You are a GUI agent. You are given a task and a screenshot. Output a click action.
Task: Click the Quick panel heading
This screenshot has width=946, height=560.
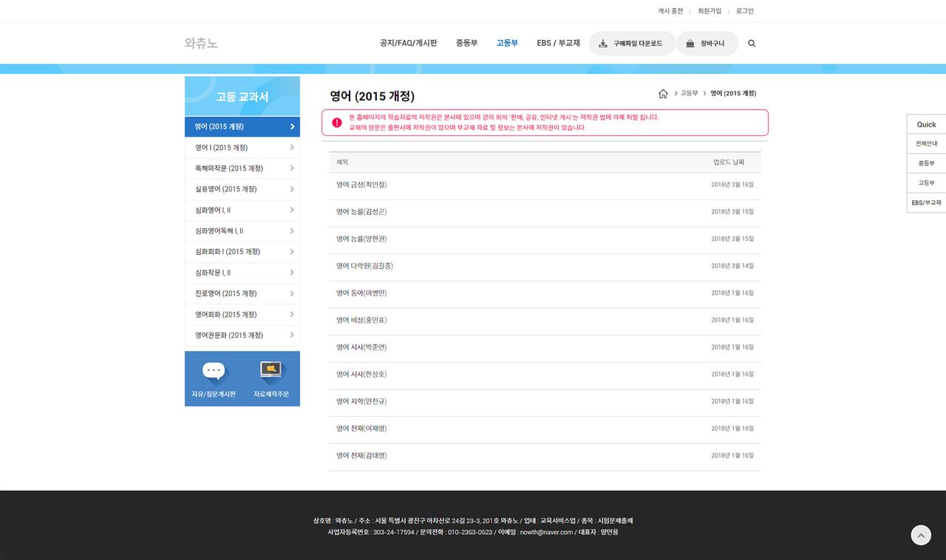(926, 124)
